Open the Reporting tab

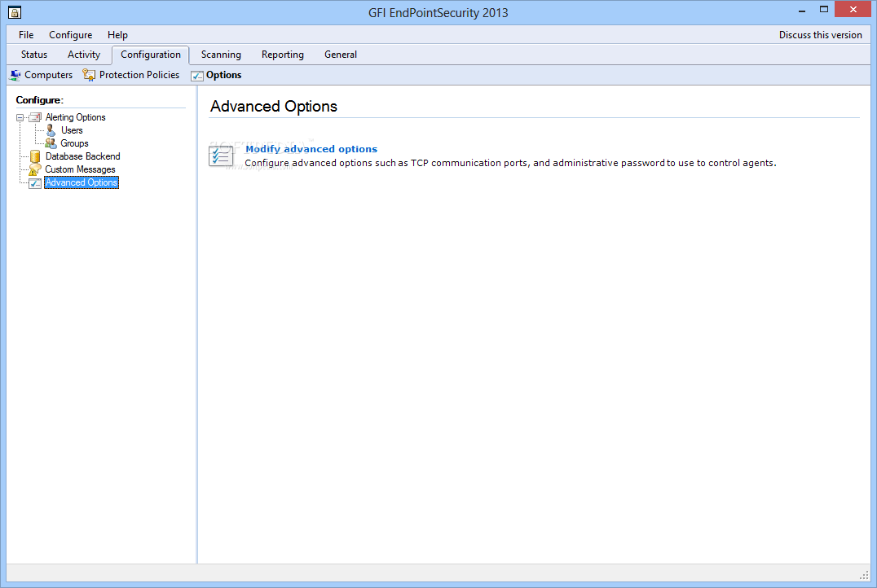point(283,55)
